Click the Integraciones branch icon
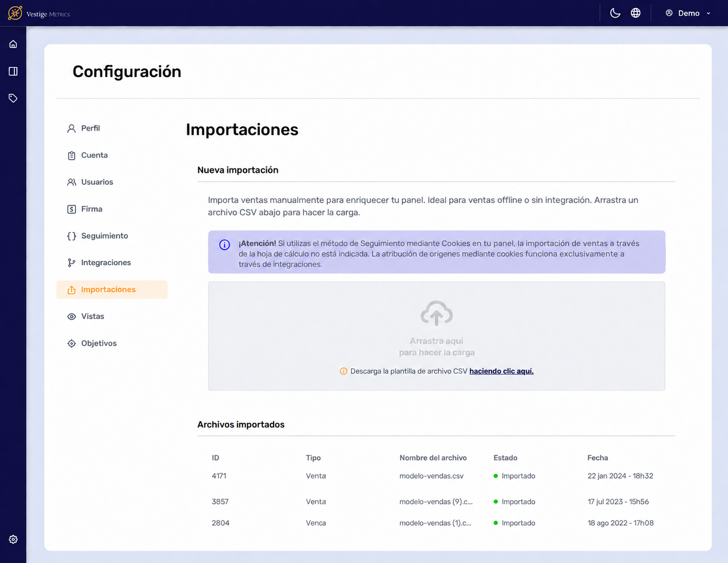 [x=71, y=263]
